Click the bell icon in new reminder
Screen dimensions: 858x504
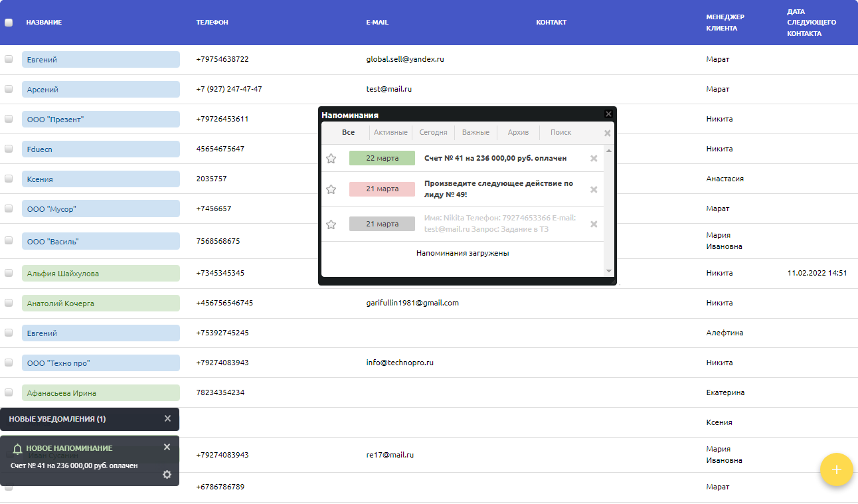(x=17, y=449)
